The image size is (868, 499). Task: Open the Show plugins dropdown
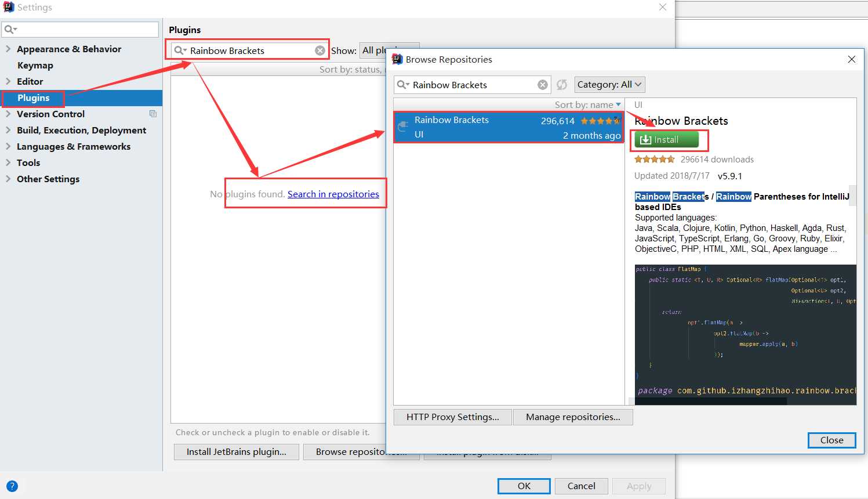tap(389, 50)
